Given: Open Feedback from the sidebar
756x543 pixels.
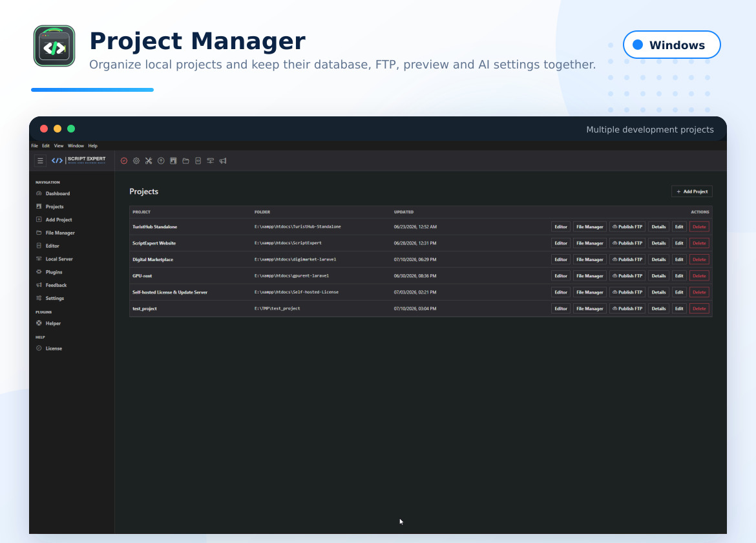Looking at the screenshot, I should pos(56,285).
